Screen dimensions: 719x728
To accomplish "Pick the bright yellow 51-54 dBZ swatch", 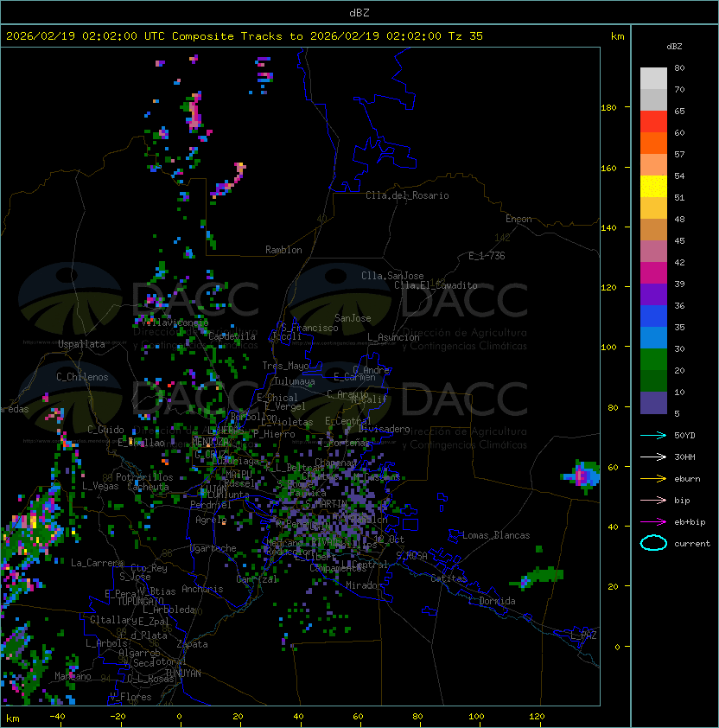I will (x=653, y=187).
